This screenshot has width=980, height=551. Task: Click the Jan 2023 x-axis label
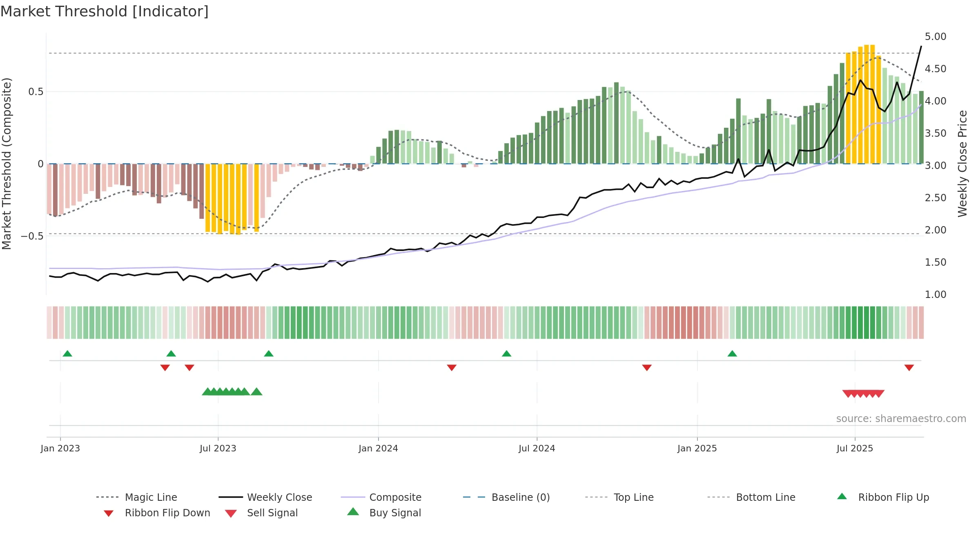tap(60, 449)
